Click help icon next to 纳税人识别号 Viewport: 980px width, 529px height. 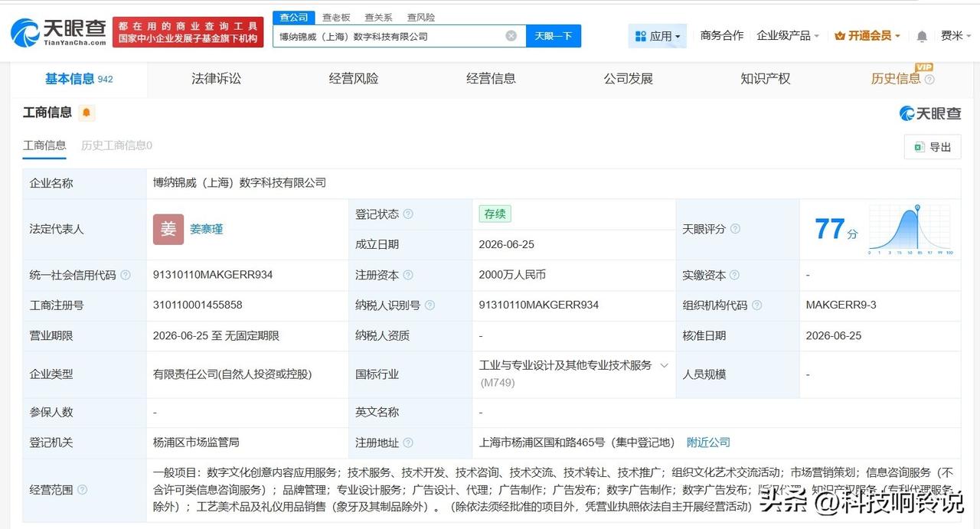point(430,305)
